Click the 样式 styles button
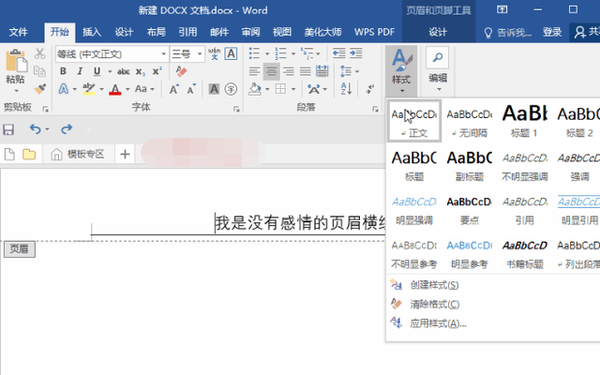600x375 pixels. pos(401,71)
